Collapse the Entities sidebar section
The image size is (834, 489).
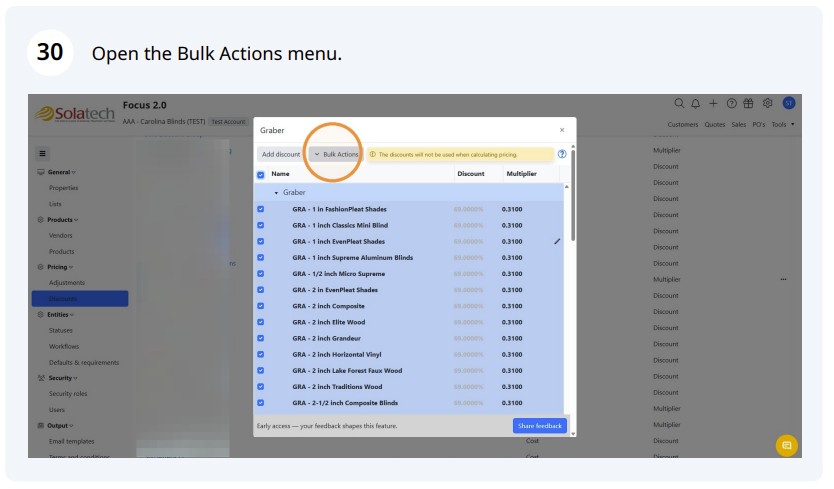[60, 314]
